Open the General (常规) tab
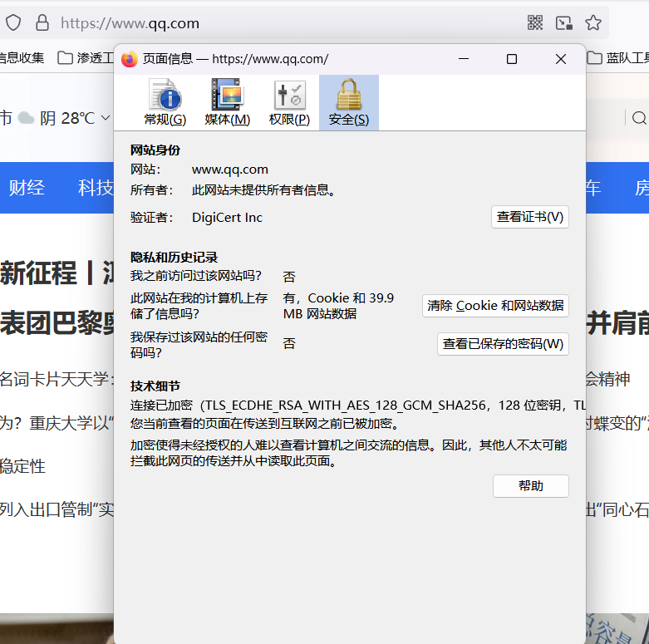 [x=165, y=102]
